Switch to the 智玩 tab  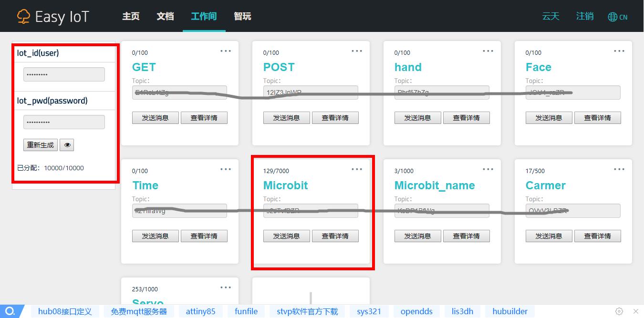coord(242,16)
